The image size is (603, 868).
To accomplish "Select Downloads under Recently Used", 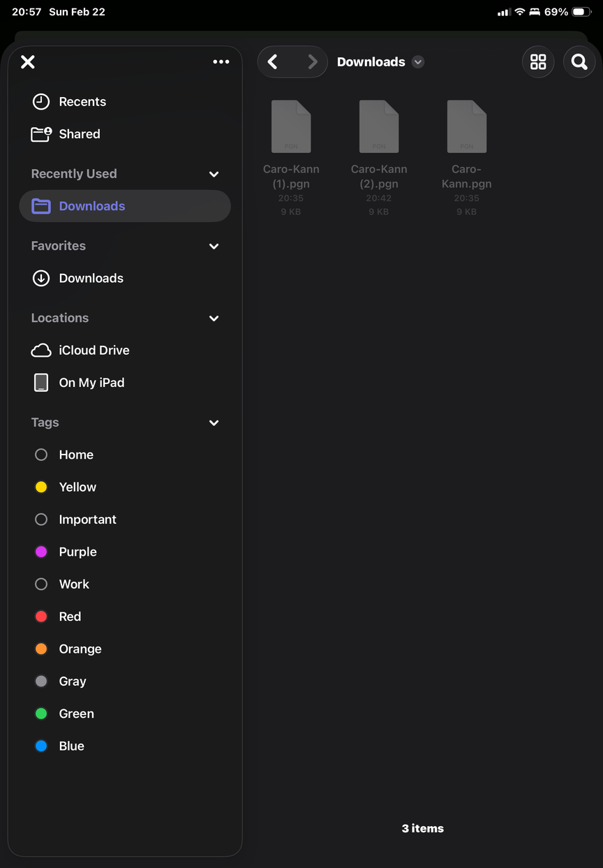I will coord(91,206).
